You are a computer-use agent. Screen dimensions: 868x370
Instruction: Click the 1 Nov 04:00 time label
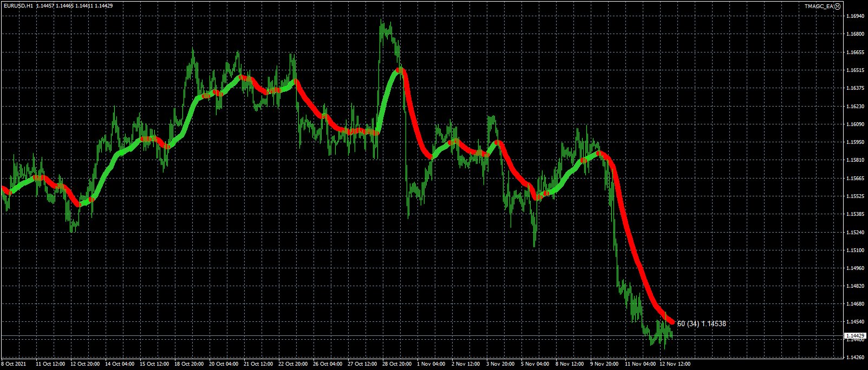pos(431,364)
